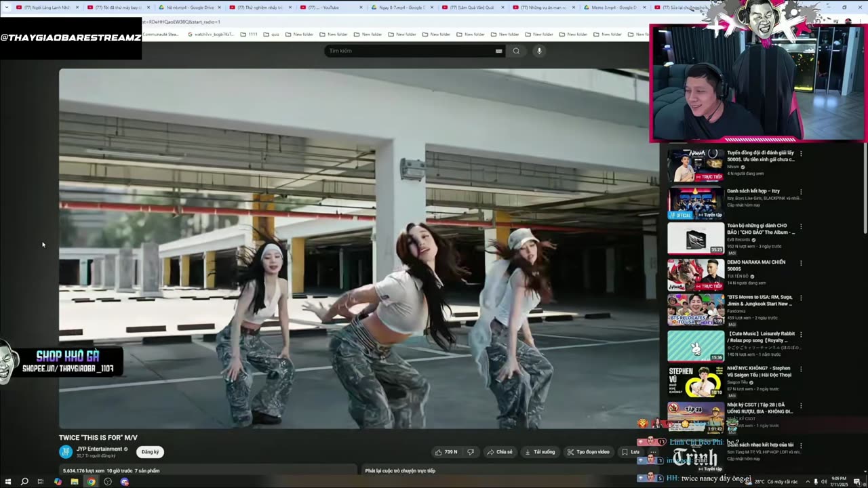This screenshot has width=868, height=488.
Task: Open options menu for 'BTS Moves to USA' video
Action: tap(801, 298)
